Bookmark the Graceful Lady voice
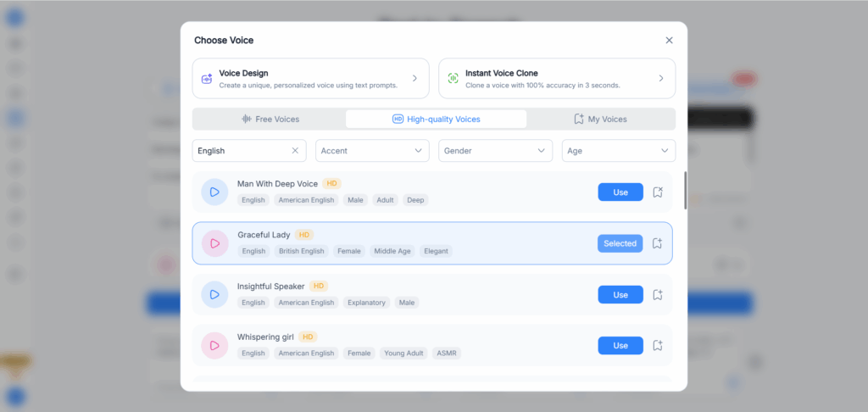 [x=657, y=243]
